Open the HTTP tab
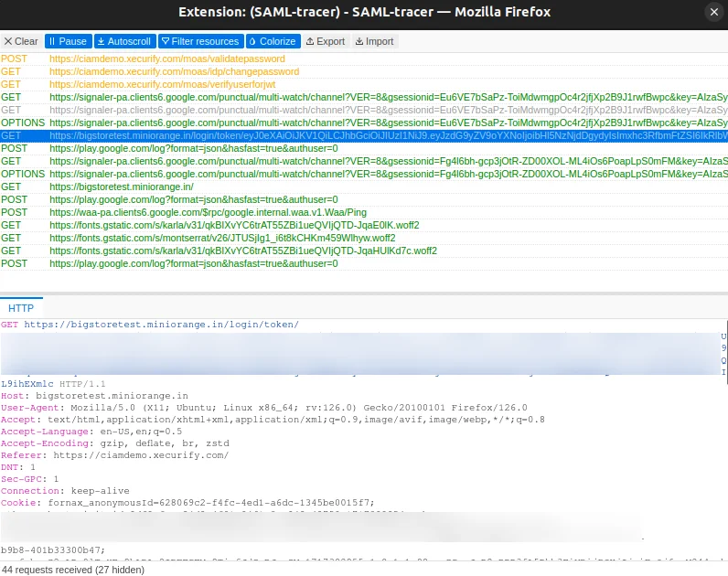The image size is (728, 576). point(21,308)
